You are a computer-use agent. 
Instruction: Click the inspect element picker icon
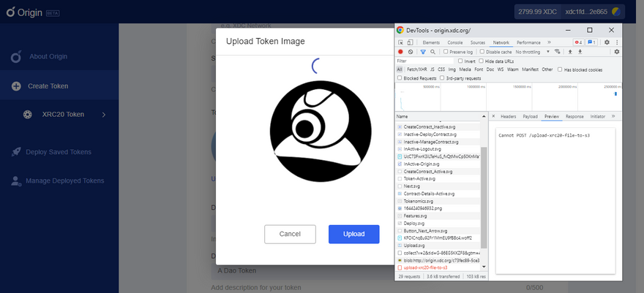401,43
